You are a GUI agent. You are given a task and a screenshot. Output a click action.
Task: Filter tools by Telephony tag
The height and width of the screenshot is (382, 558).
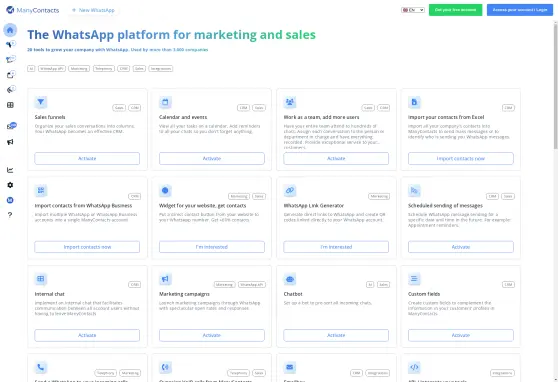pos(104,68)
